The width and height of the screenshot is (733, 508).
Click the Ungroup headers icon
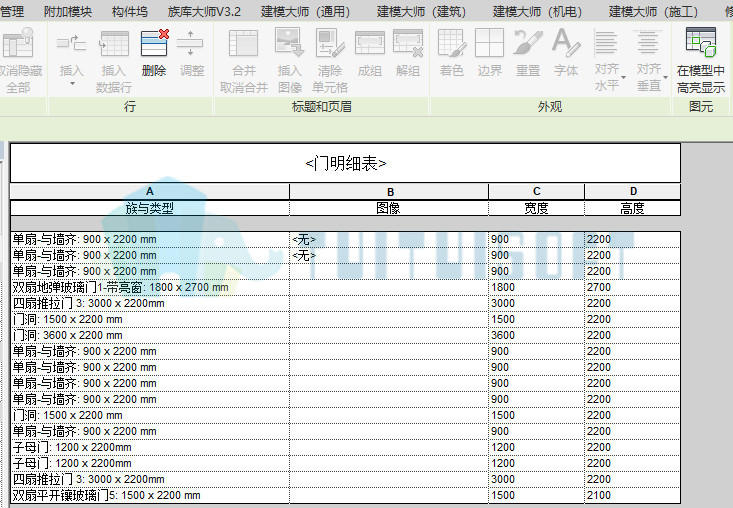(408, 44)
